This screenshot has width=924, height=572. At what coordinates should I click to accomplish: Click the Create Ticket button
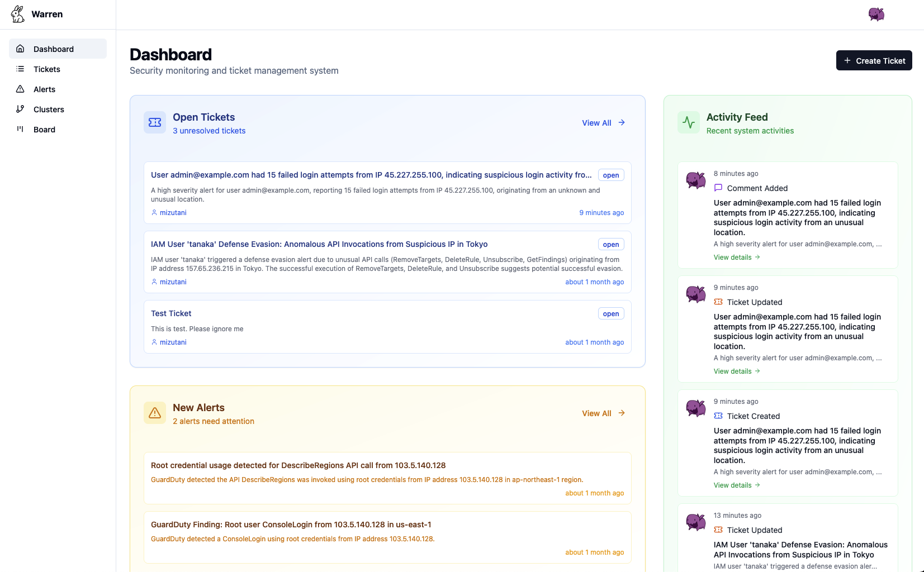[x=874, y=60]
